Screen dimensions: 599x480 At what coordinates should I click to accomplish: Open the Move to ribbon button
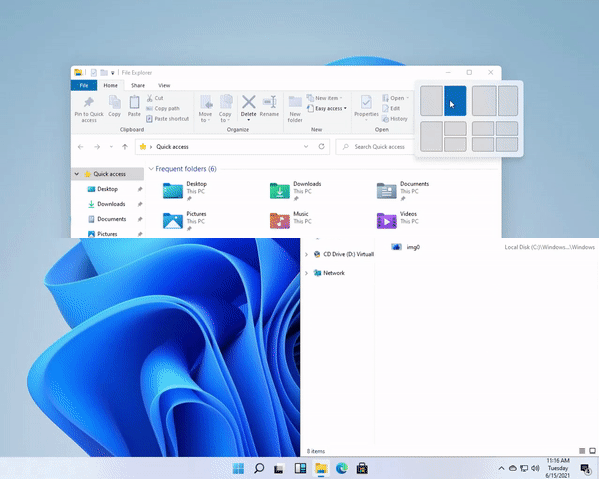click(206, 109)
